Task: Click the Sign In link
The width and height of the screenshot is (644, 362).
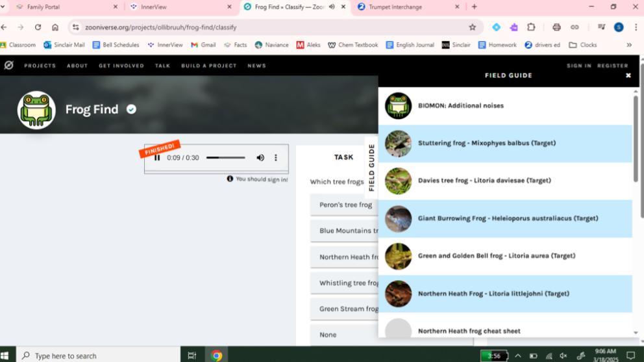Action: click(579, 66)
